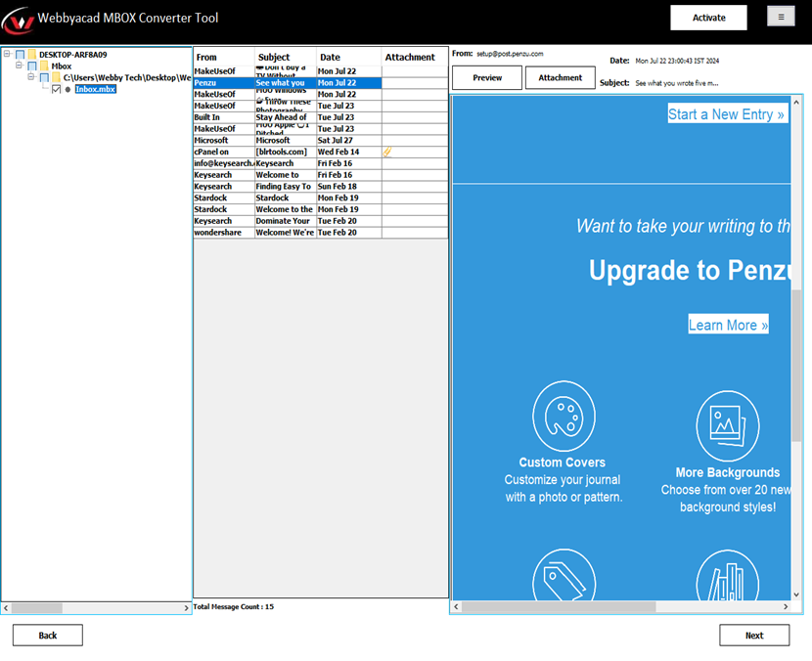Select the info@keysearch email row
Screen dimensions: 812x661
pyautogui.click(x=321, y=163)
